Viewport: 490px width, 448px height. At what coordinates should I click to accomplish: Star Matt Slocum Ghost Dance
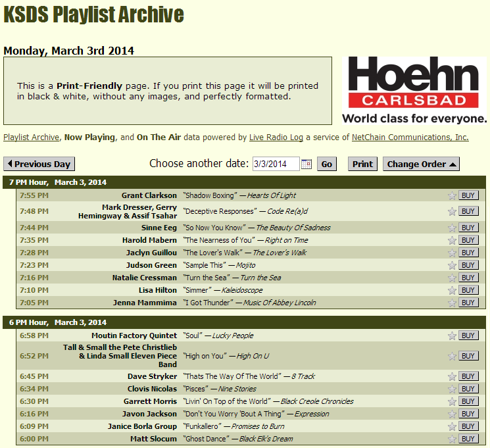point(452,439)
